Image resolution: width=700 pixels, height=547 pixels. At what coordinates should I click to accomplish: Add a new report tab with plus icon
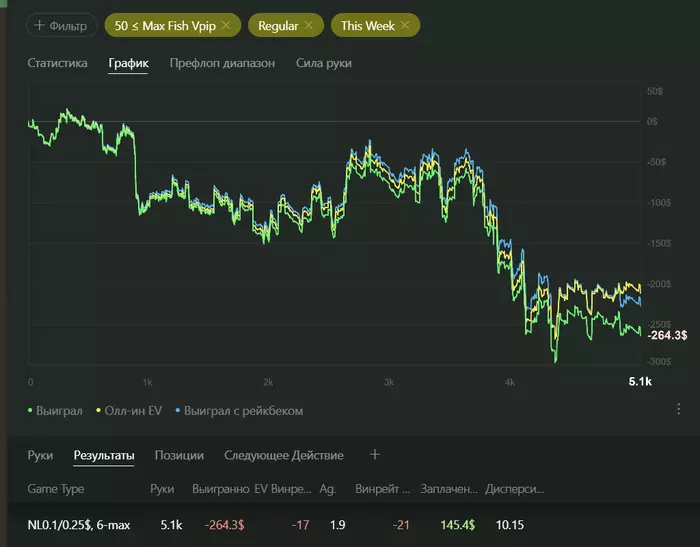(x=375, y=455)
